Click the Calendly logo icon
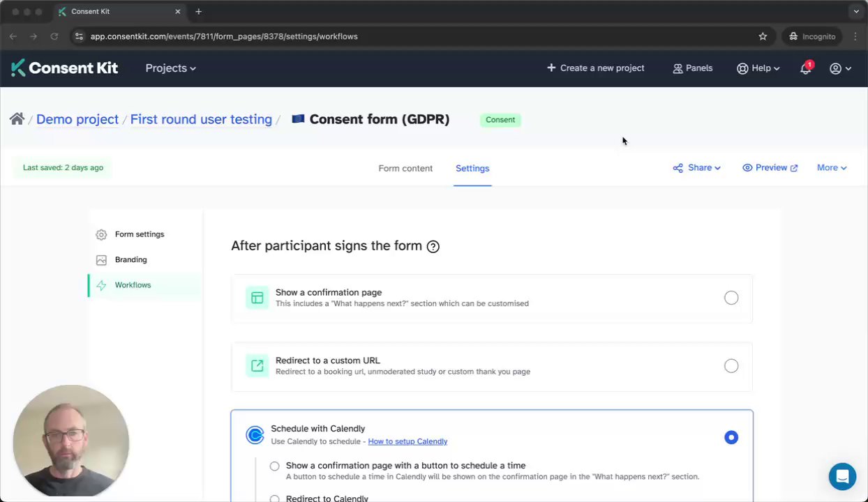Image resolution: width=868 pixels, height=502 pixels. pos(255,435)
